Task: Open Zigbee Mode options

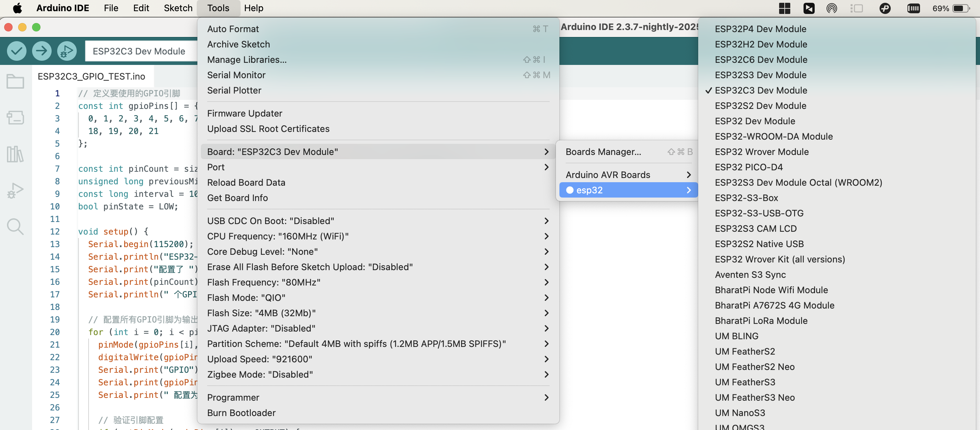Action: (x=378, y=375)
